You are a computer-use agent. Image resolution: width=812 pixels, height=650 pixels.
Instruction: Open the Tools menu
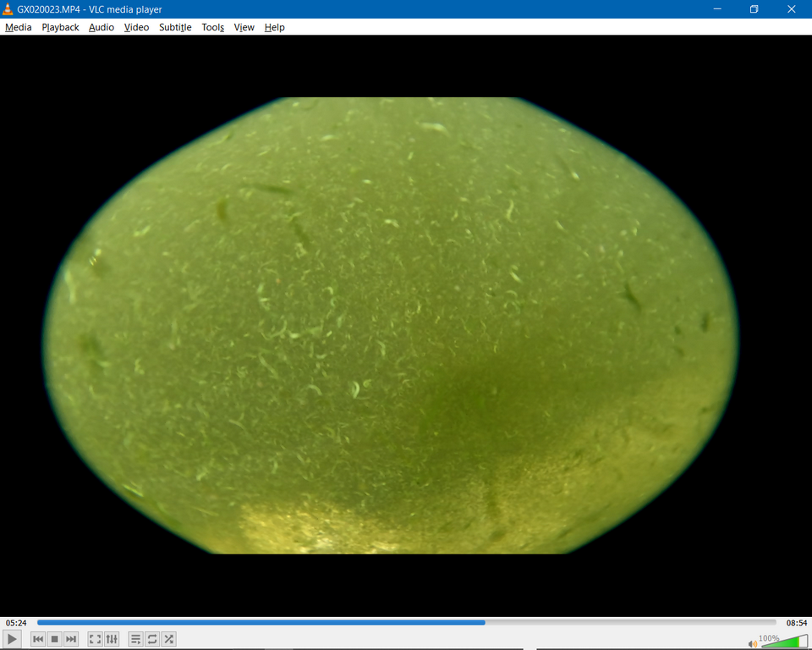coord(212,27)
